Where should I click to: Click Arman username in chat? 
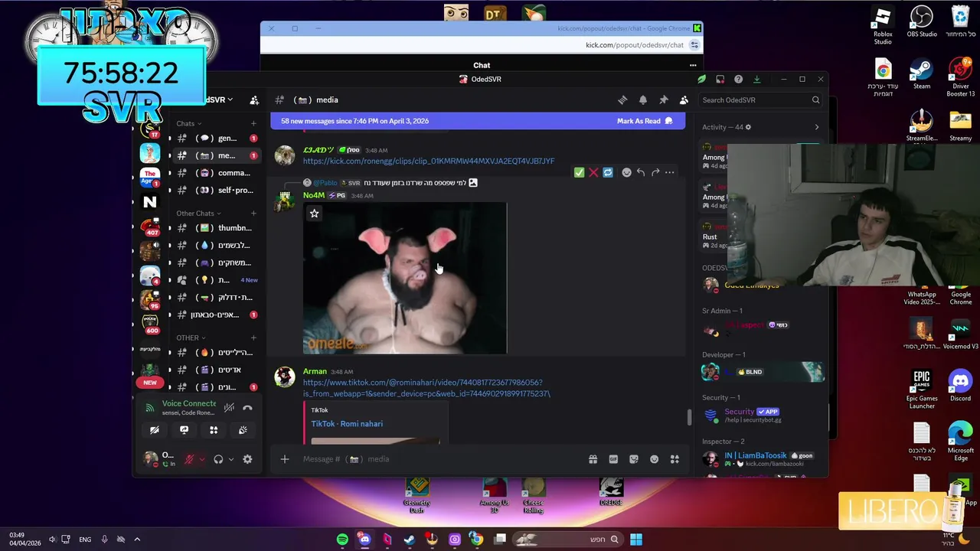tap(315, 372)
